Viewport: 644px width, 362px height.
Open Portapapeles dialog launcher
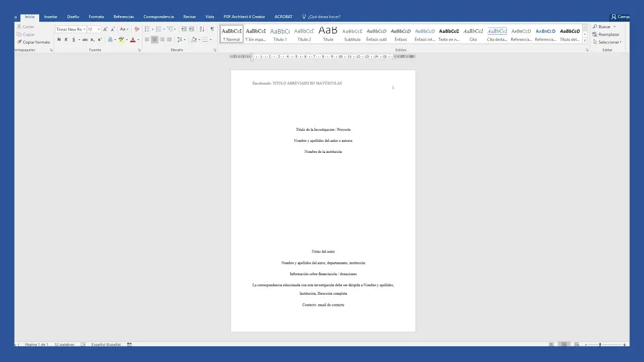coord(51,50)
